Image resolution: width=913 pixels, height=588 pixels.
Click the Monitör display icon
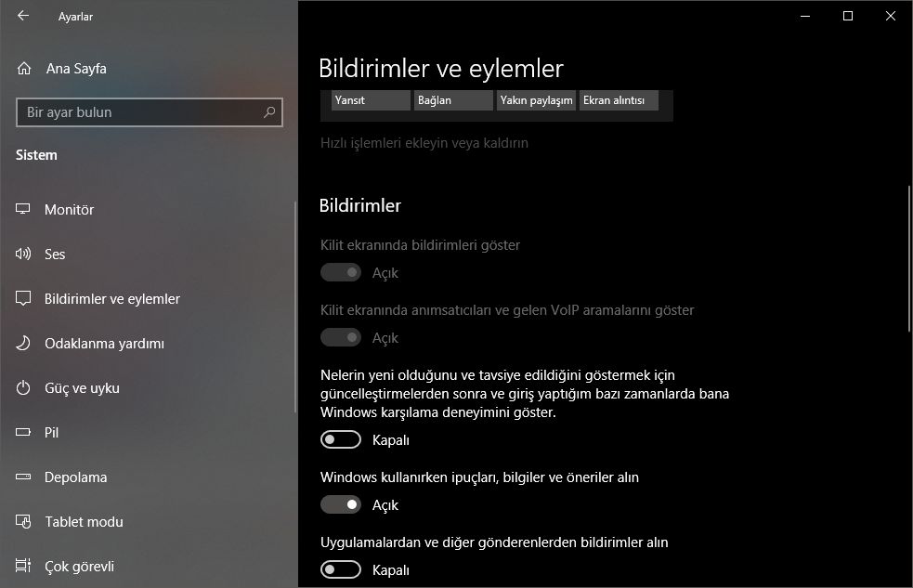[x=22, y=209]
